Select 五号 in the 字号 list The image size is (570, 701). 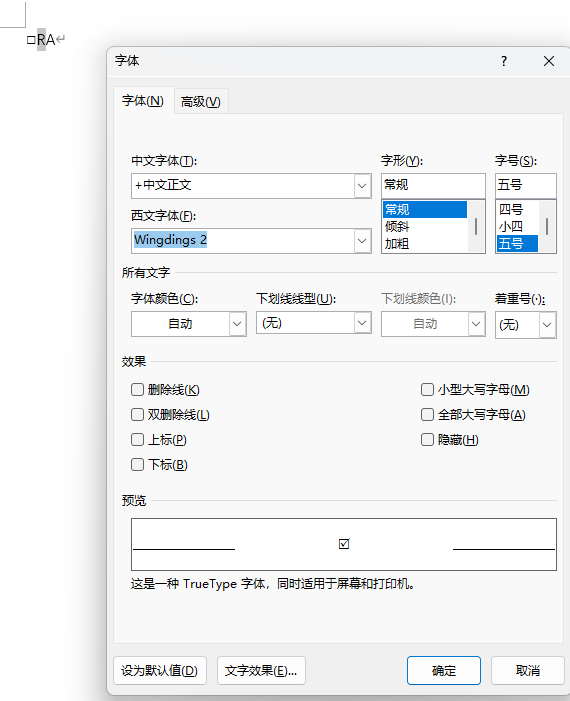coord(517,244)
